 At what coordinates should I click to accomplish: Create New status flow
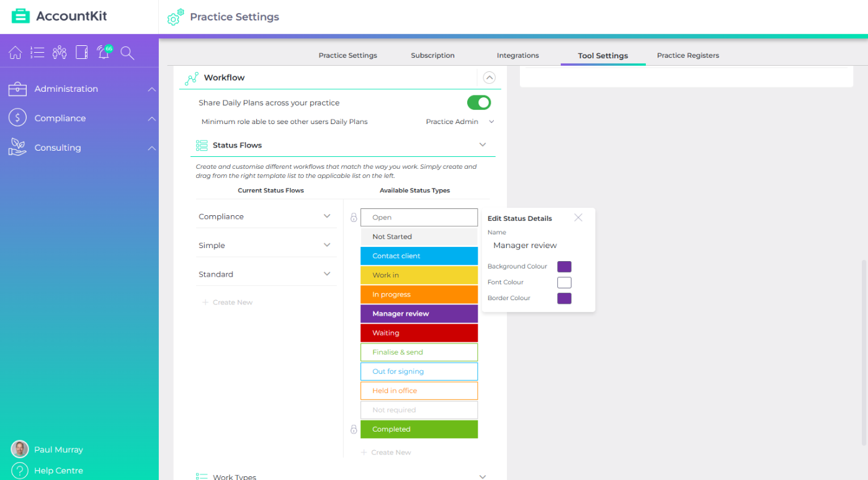click(227, 302)
